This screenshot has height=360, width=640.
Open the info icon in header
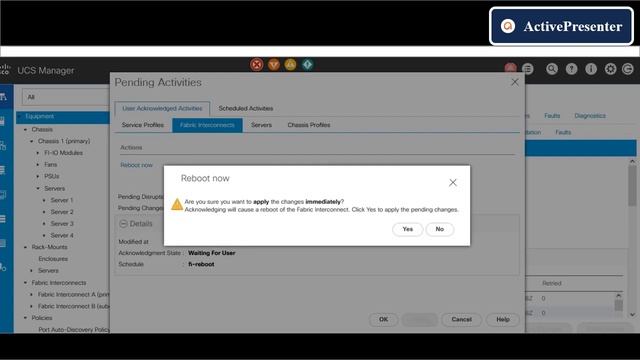(591, 69)
